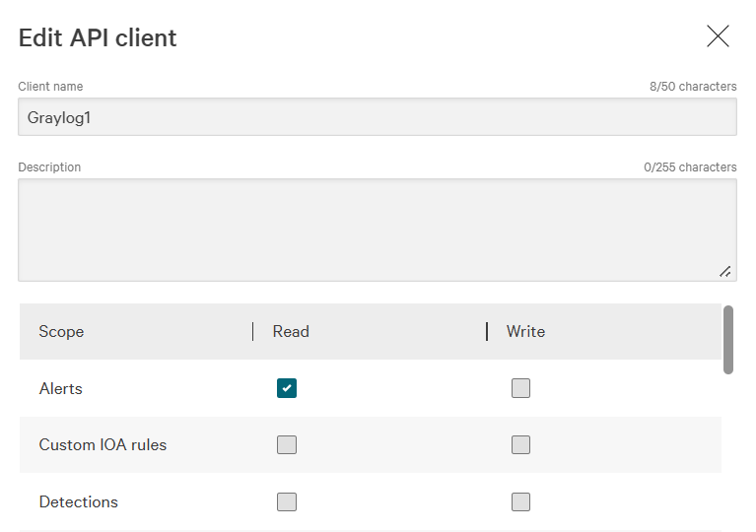756x532 pixels.
Task: Select the Alerts scope row label
Action: (x=61, y=388)
